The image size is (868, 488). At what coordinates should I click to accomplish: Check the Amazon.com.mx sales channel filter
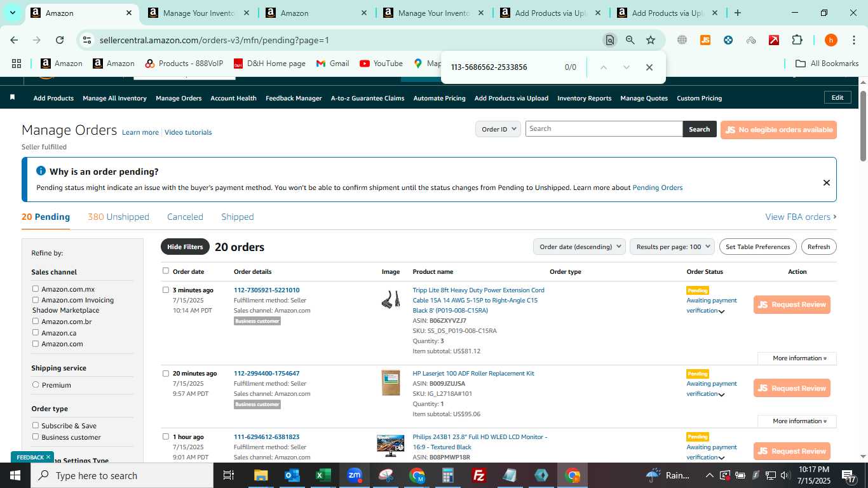(36, 289)
